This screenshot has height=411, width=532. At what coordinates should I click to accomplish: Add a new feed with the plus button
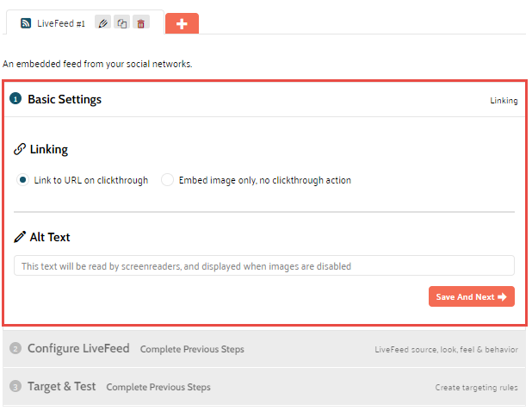coord(182,23)
